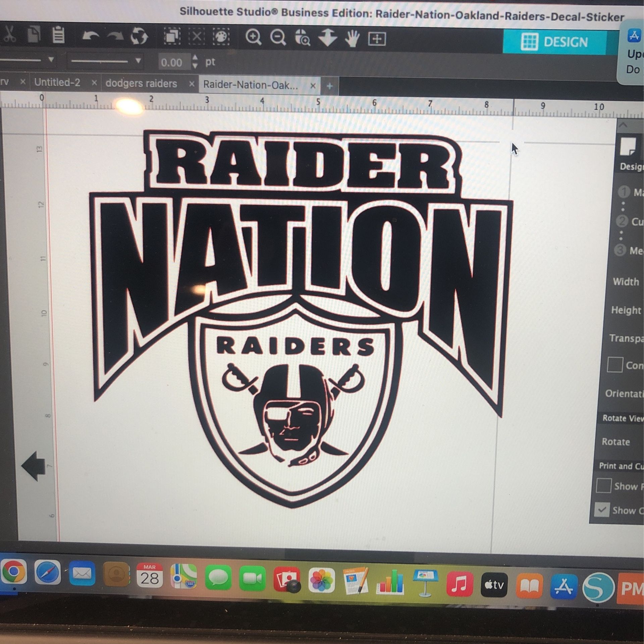The height and width of the screenshot is (644, 644).
Task: Click the black left arrow on the mat
Action: (33, 466)
